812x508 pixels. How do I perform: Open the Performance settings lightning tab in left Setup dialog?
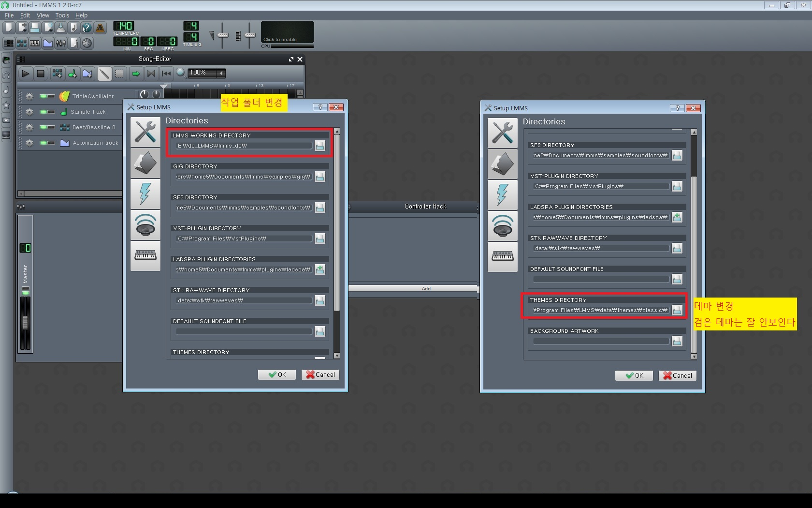[x=145, y=194]
